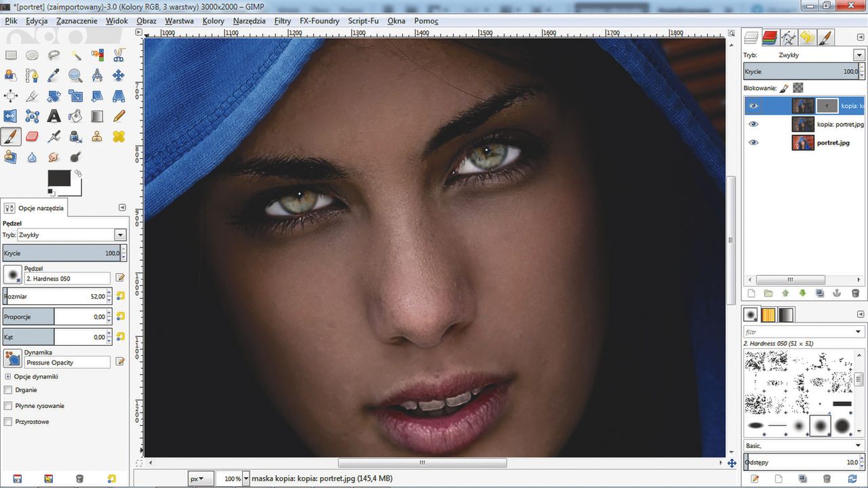
Task: Select the Rotate tool
Action: tap(54, 96)
